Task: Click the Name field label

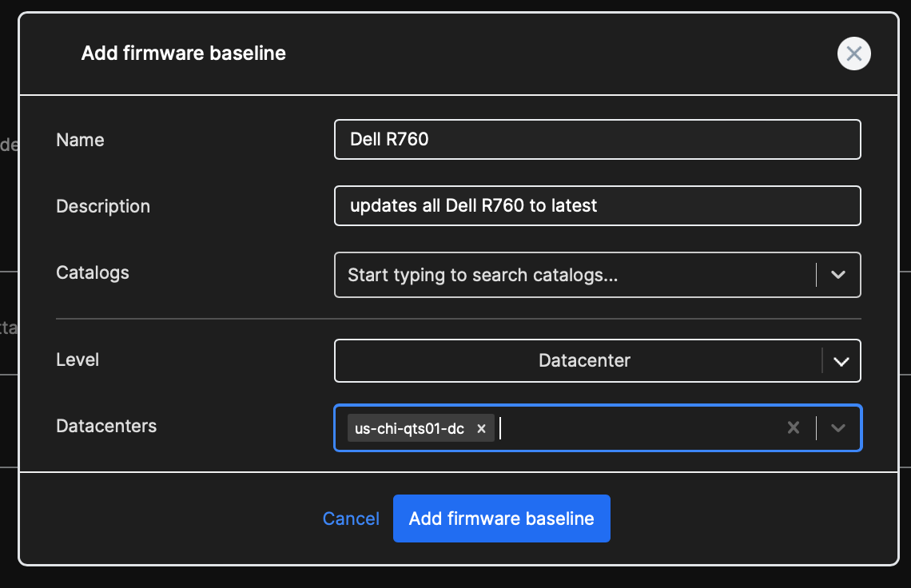Action: tap(80, 140)
